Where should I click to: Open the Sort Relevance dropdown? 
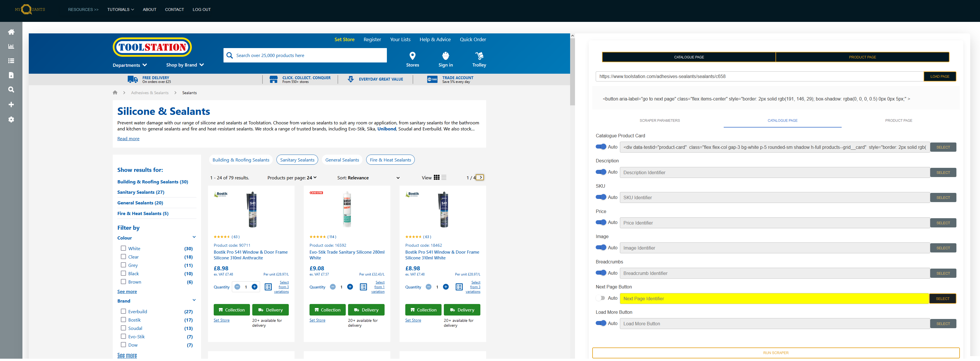368,178
